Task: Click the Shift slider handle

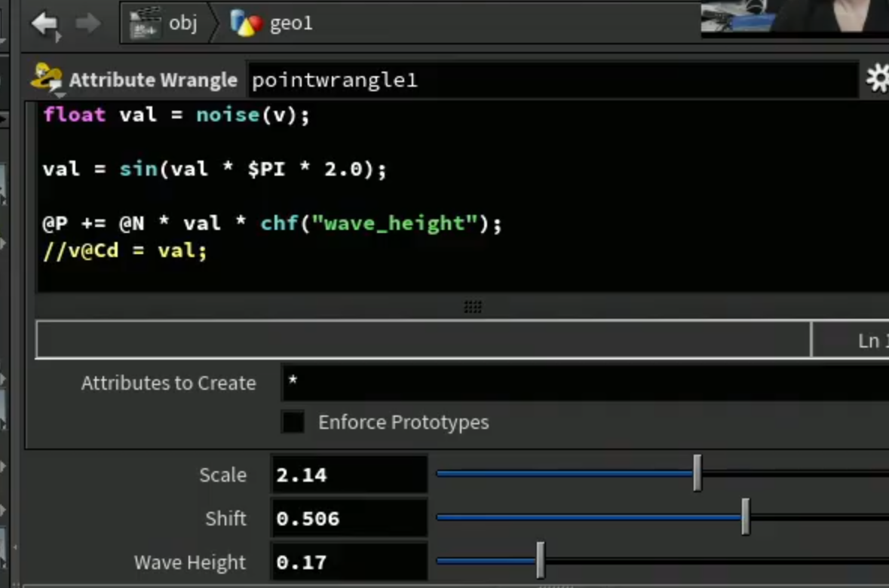Action: click(746, 516)
